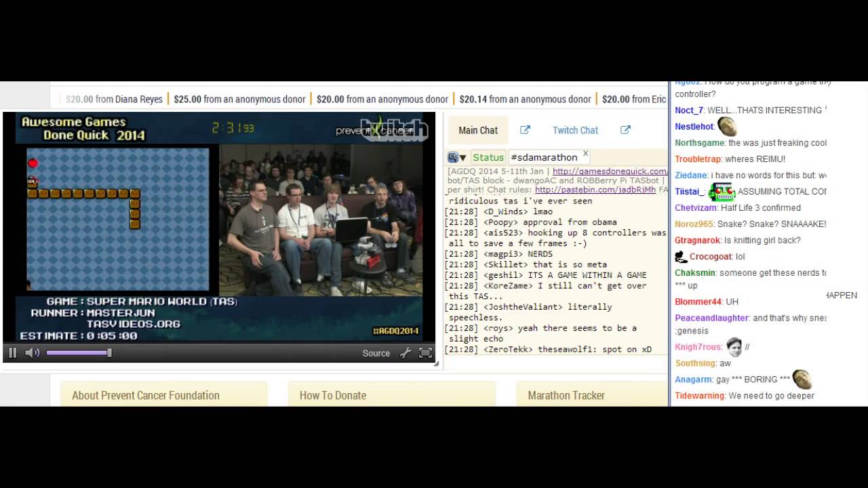Adjust the player volume slider
Screen dimensions: 868x488
[79, 352]
